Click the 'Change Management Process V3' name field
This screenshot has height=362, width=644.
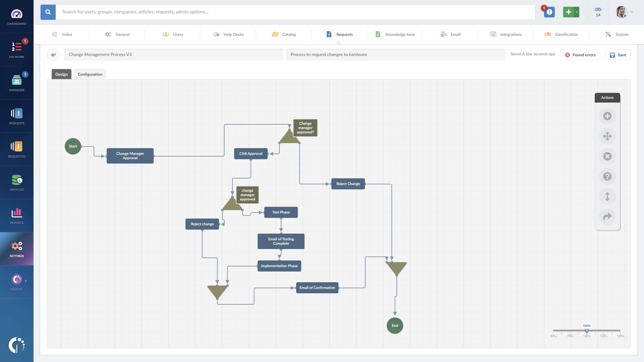coord(174,54)
